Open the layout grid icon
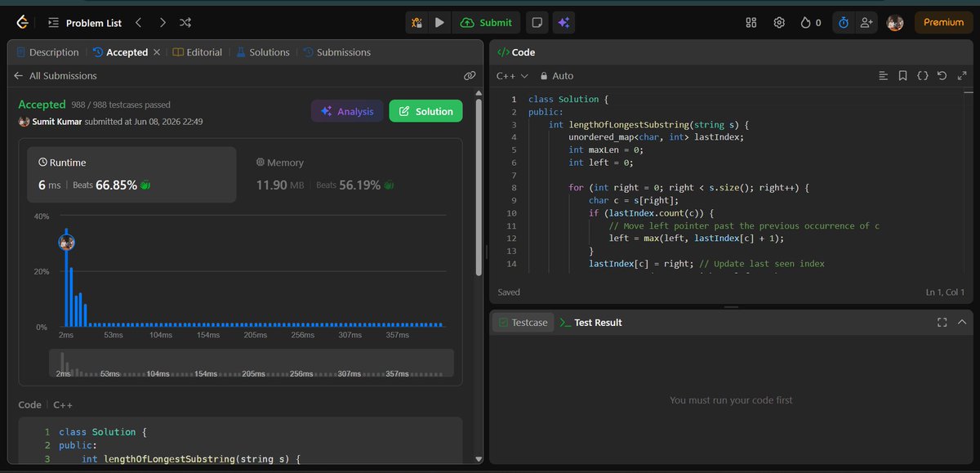The height and width of the screenshot is (473, 980). pos(752,23)
